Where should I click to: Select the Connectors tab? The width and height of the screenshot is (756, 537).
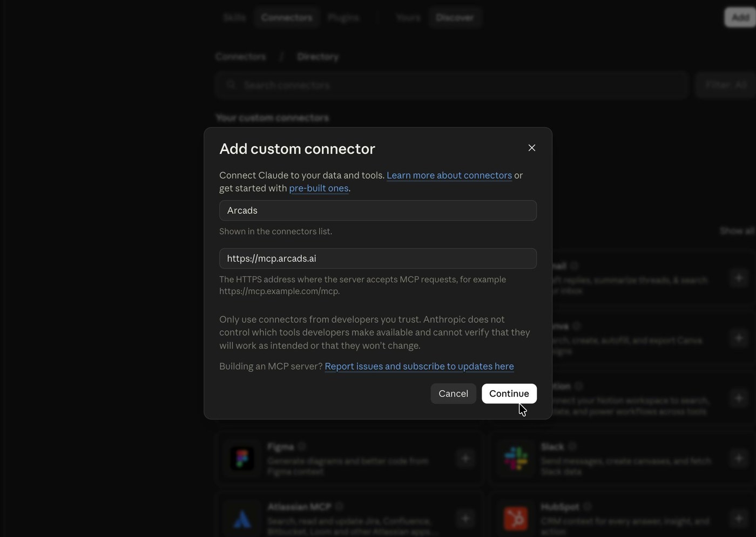click(287, 17)
